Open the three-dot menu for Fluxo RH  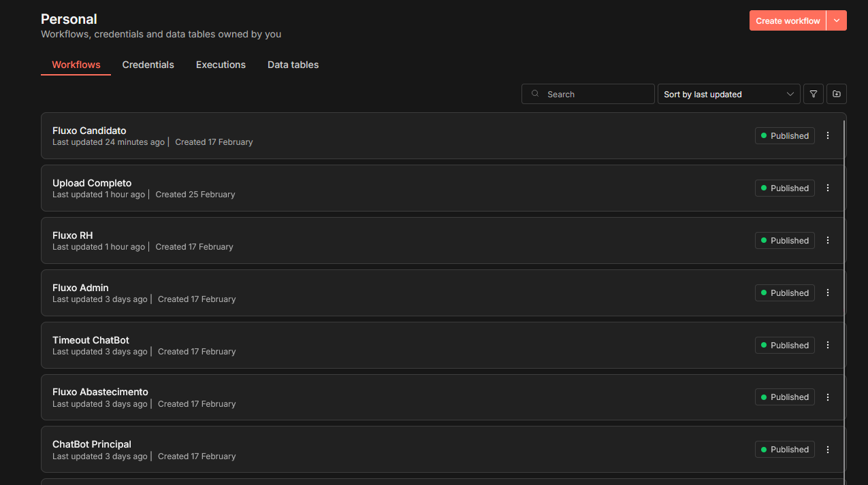point(828,240)
